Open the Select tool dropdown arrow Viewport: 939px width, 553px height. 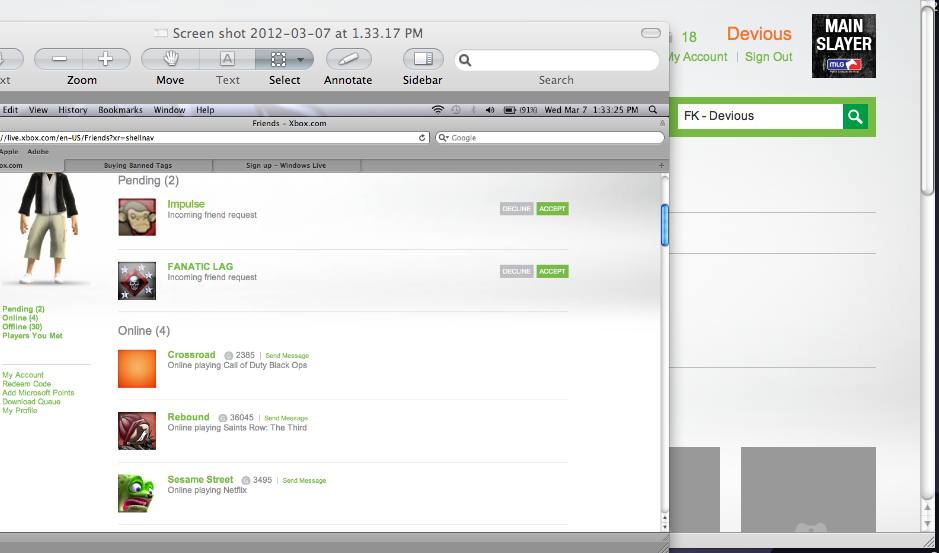(301, 59)
